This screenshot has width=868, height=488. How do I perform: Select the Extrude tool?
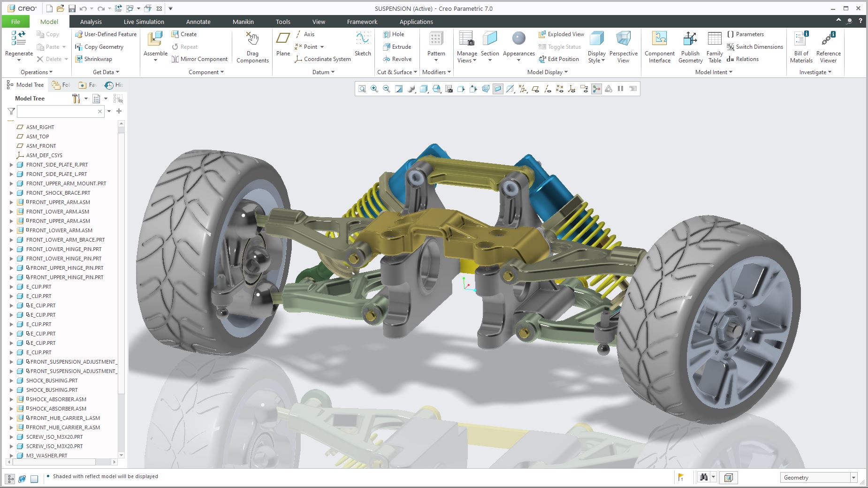tap(397, 47)
